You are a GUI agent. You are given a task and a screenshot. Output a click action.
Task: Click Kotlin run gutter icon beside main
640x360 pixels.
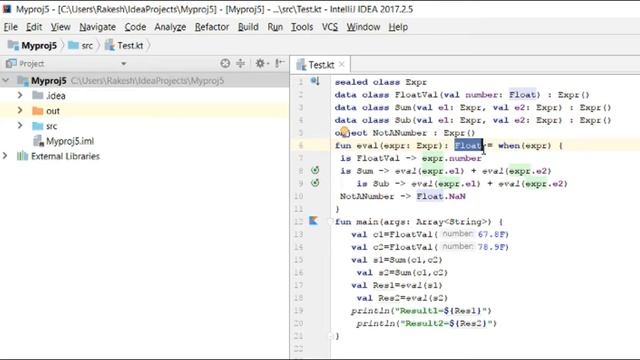coord(313,221)
